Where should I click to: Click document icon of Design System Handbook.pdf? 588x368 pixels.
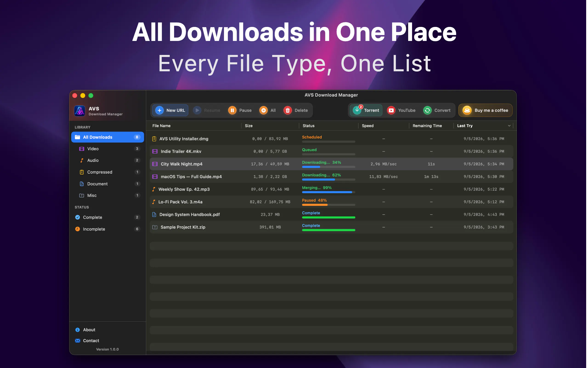coord(154,215)
